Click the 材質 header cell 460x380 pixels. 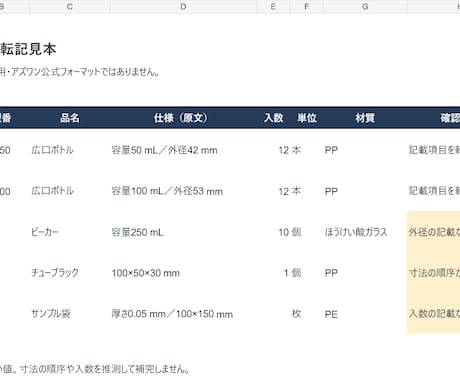click(365, 118)
